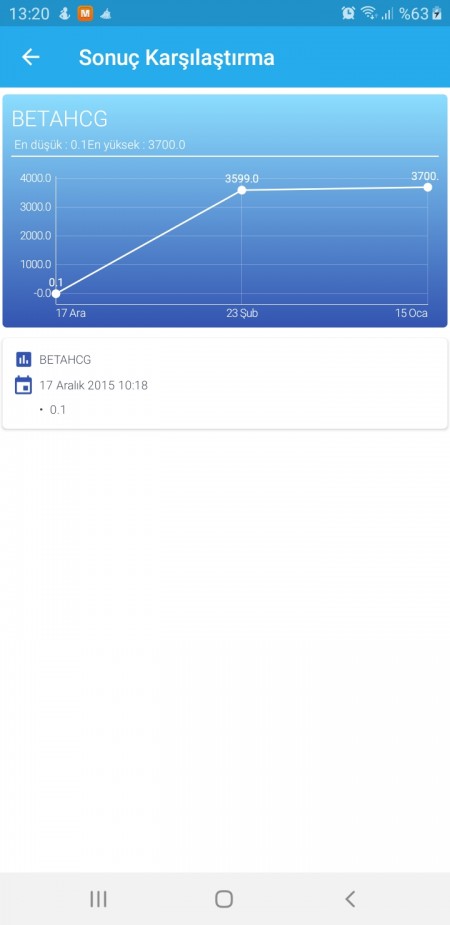Tap the 15 Oca axis label
This screenshot has width=450, height=925.
411,313
